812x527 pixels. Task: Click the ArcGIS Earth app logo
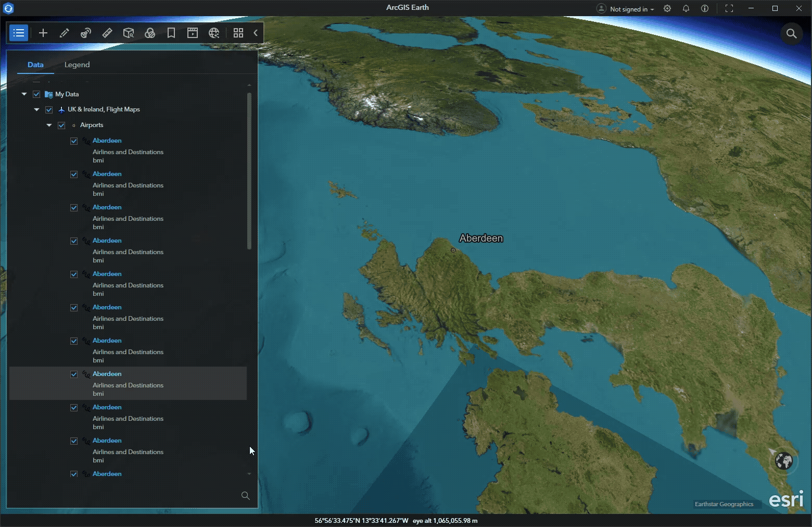pyautogui.click(x=8, y=8)
